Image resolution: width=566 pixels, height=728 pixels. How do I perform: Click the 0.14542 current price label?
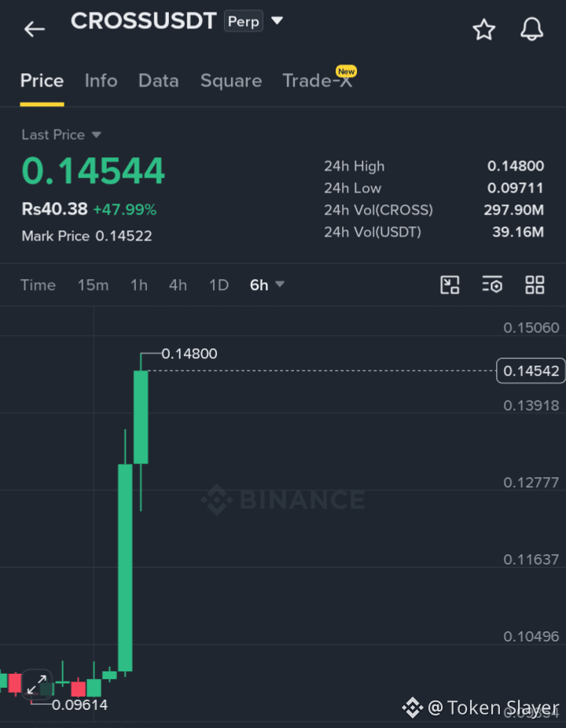[531, 370]
